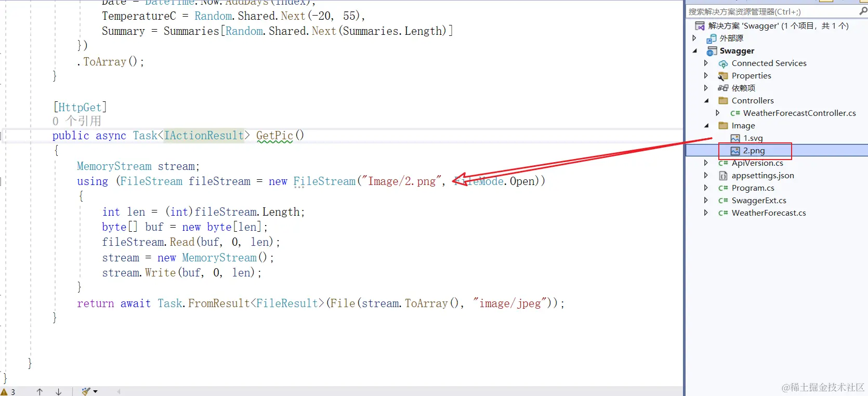Click the Image folder icon
The height and width of the screenshot is (396, 868).
coord(723,126)
